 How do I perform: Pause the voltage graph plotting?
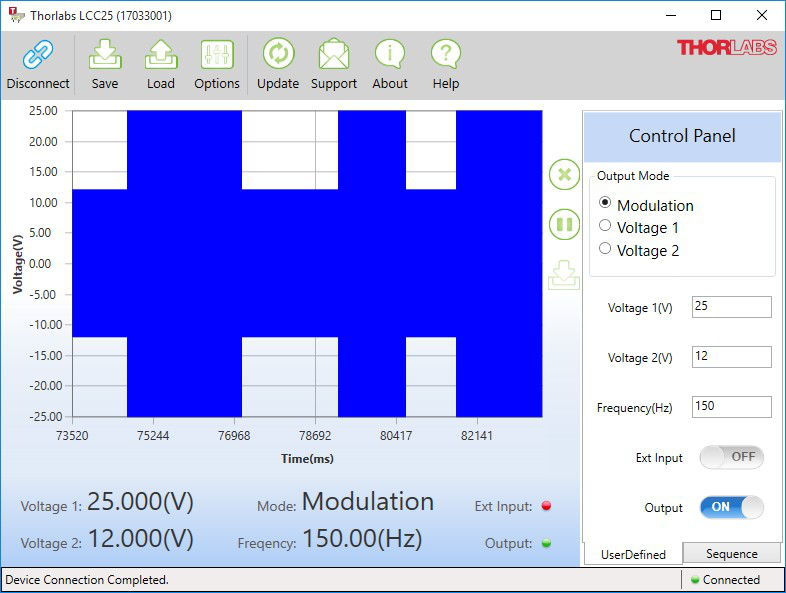click(564, 224)
